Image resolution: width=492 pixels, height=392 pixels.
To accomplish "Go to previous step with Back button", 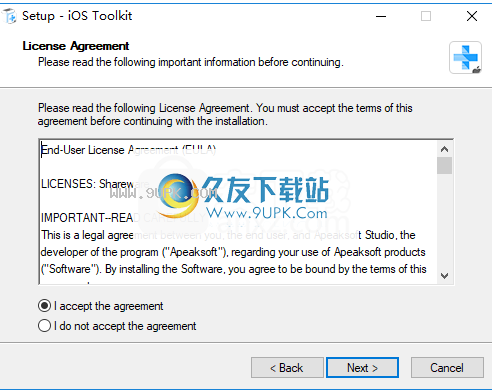I will (x=287, y=368).
